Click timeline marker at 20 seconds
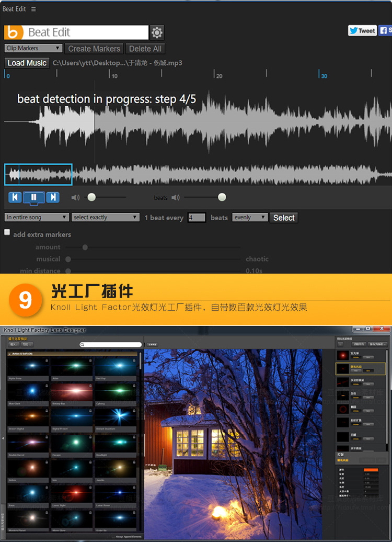 click(x=218, y=74)
